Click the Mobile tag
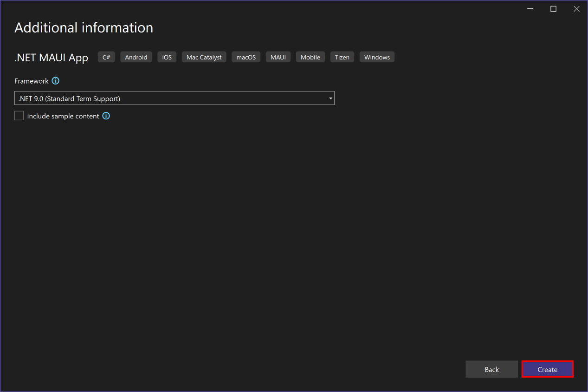The width and height of the screenshot is (588, 392). [310, 57]
